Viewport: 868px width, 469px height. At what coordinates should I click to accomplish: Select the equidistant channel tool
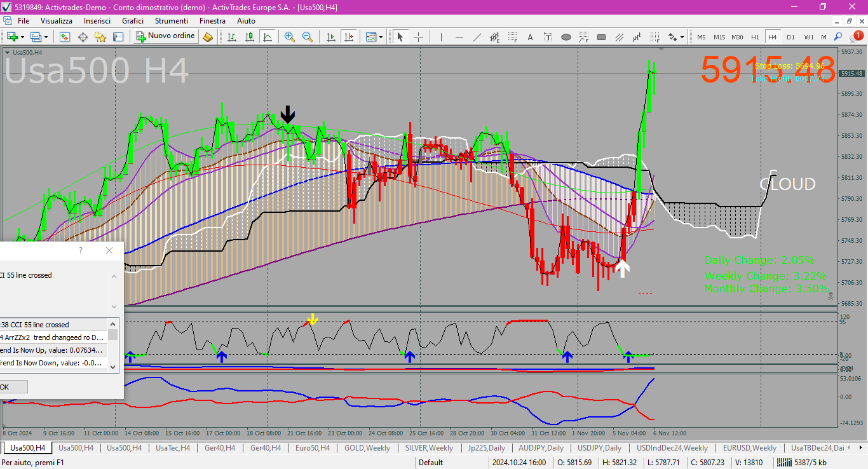(495, 37)
